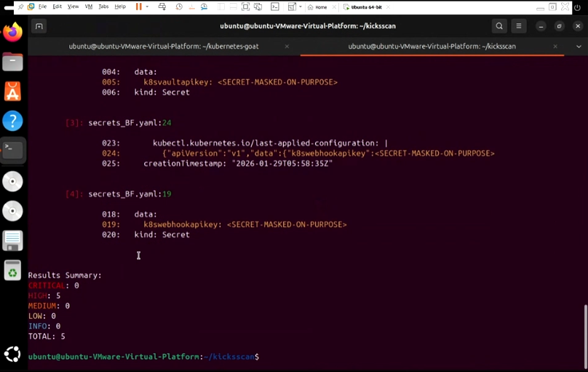Close the kubernetes-goat terminal tab
Screen dimensions: 588x372
287,47
